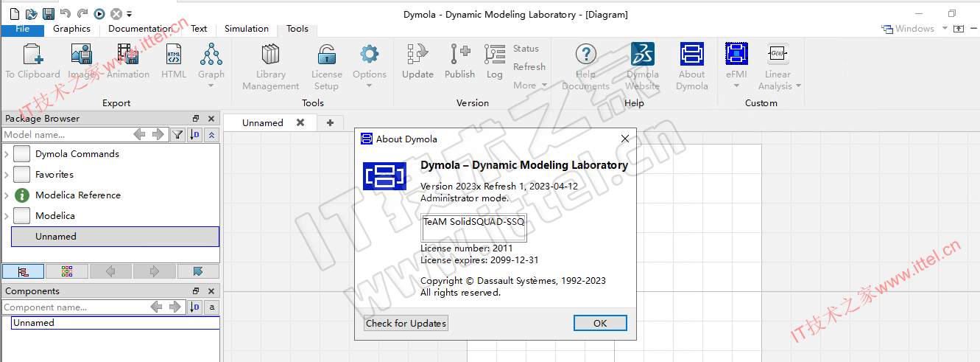This screenshot has height=362, width=980.
Task: Click OK in About Dymola dialog
Action: pyautogui.click(x=600, y=324)
